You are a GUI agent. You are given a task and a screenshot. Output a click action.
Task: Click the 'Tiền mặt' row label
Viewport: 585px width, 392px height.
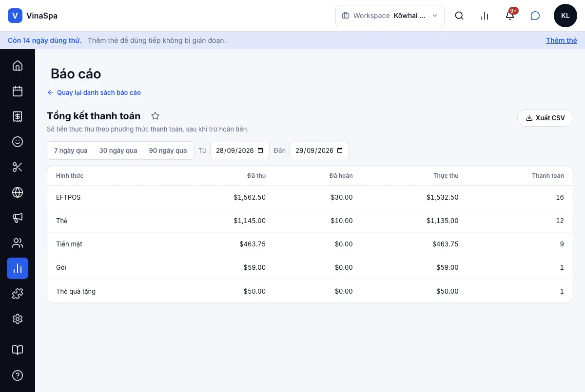tap(69, 244)
